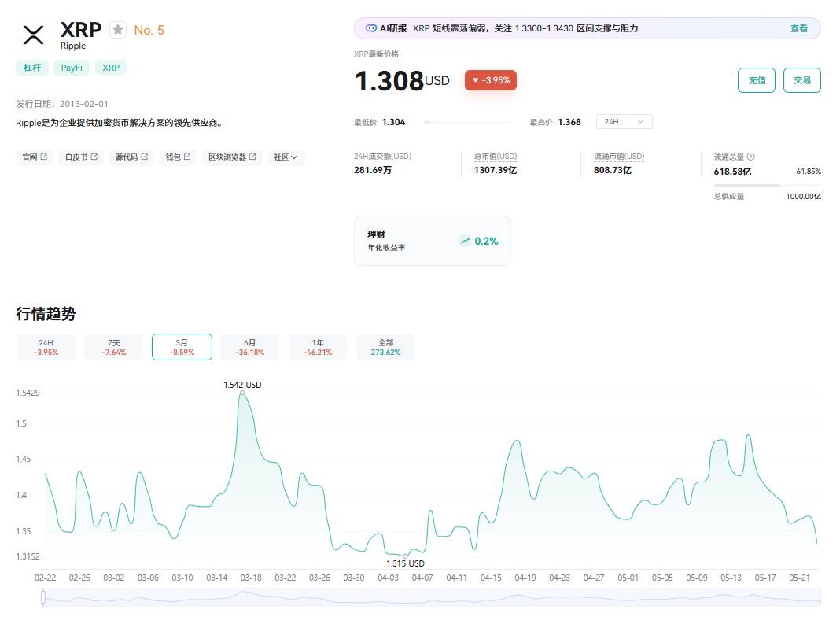Click the -3.95% price change badge
Viewport: 840px width, 639px height.
pos(491,80)
